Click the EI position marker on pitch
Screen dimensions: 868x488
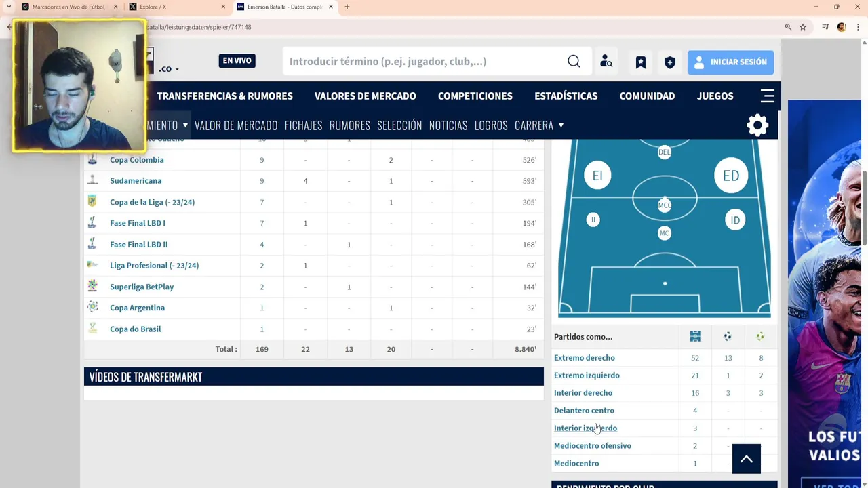597,176
